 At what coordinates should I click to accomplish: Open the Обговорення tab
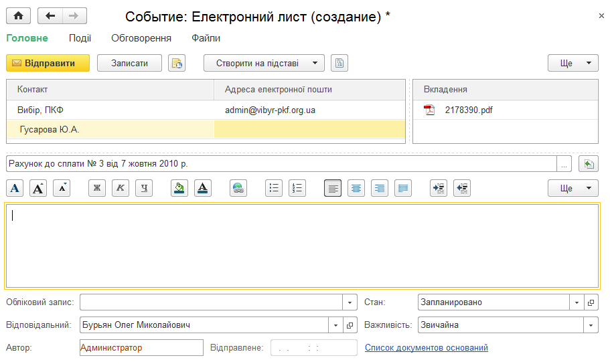141,38
